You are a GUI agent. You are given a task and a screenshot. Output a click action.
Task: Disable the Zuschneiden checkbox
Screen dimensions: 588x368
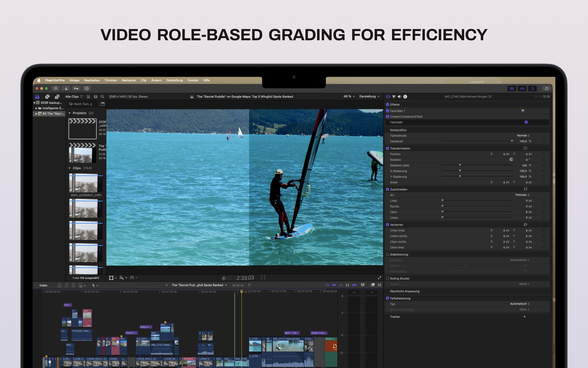(388, 189)
